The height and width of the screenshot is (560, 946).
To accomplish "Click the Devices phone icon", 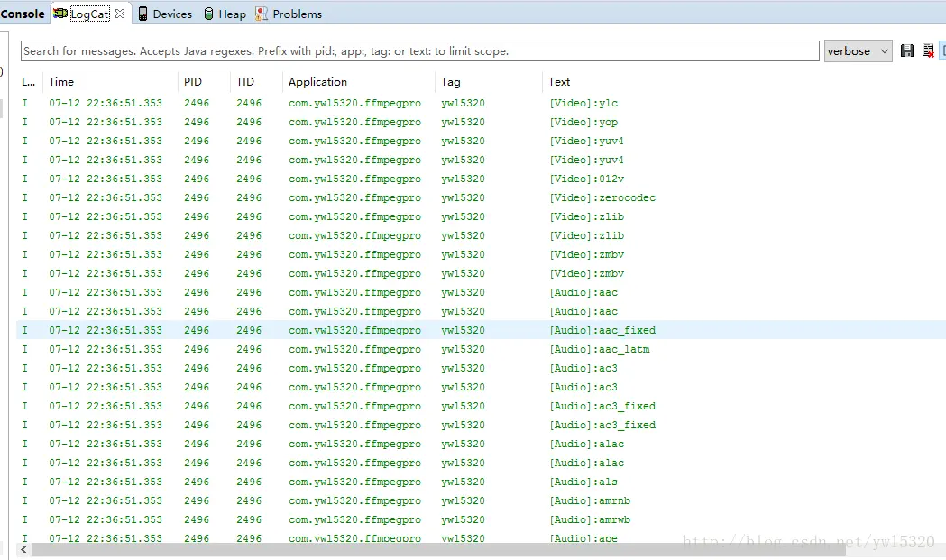I will [143, 14].
